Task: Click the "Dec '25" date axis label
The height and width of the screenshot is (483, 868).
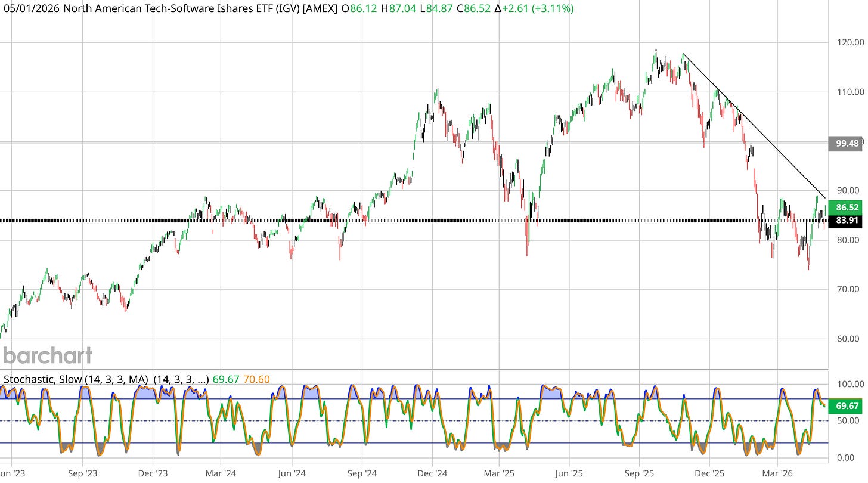Action: click(x=710, y=473)
